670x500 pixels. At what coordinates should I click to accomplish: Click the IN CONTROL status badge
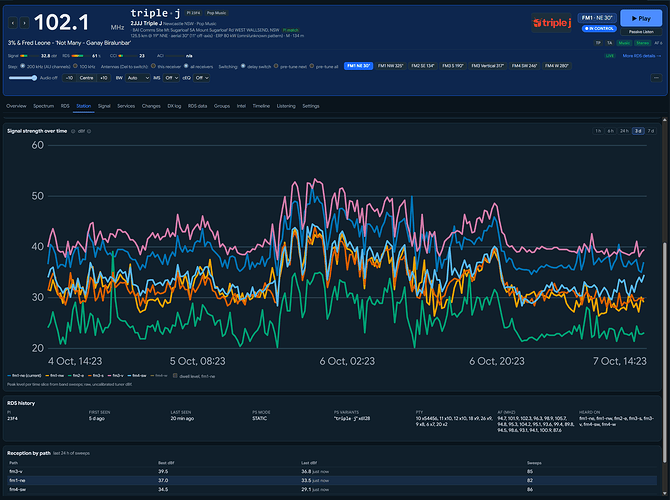(599, 28)
